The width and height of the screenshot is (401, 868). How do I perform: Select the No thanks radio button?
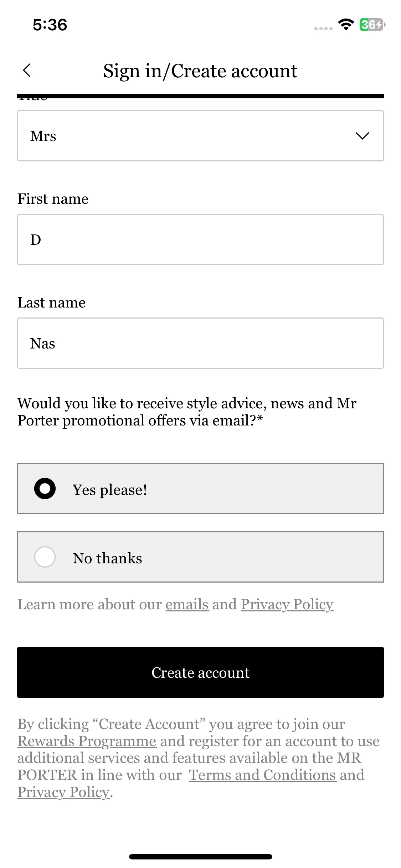coord(45,557)
